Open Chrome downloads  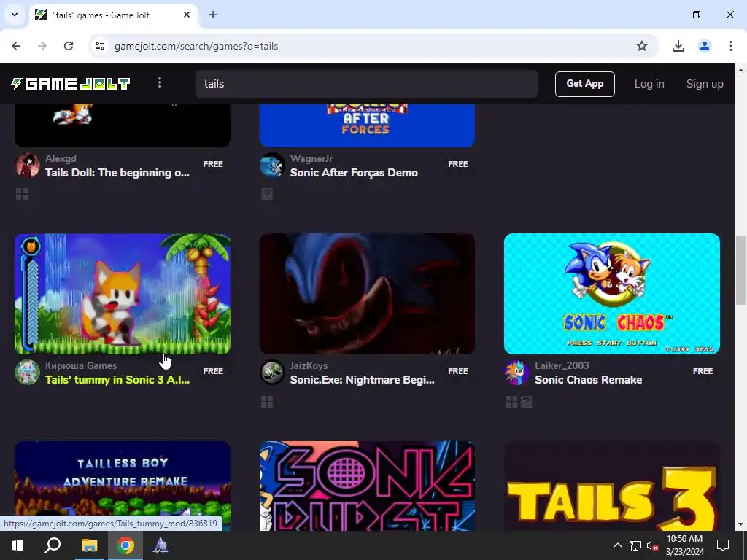pyautogui.click(x=678, y=46)
